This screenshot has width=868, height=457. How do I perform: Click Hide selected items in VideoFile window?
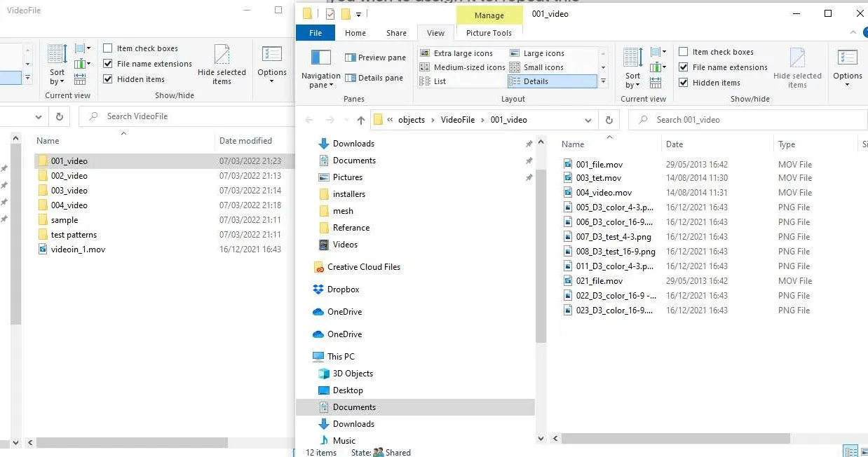pyautogui.click(x=222, y=64)
